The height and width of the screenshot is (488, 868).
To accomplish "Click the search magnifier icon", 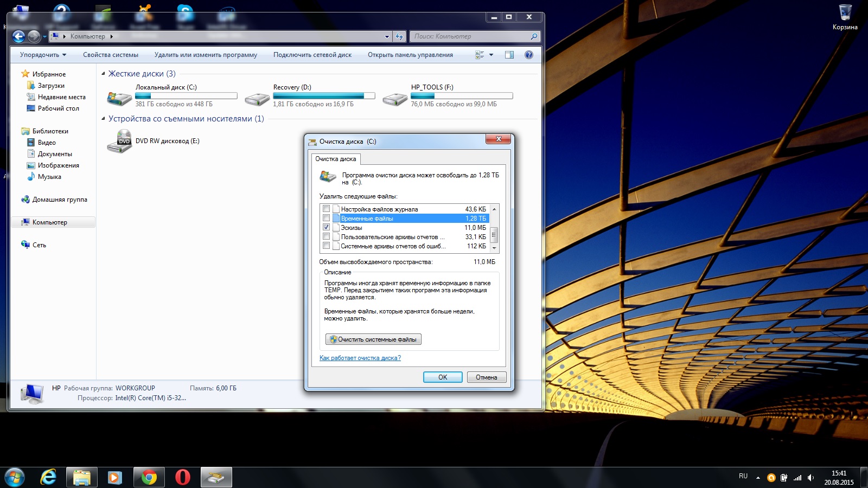I will pyautogui.click(x=534, y=36).
